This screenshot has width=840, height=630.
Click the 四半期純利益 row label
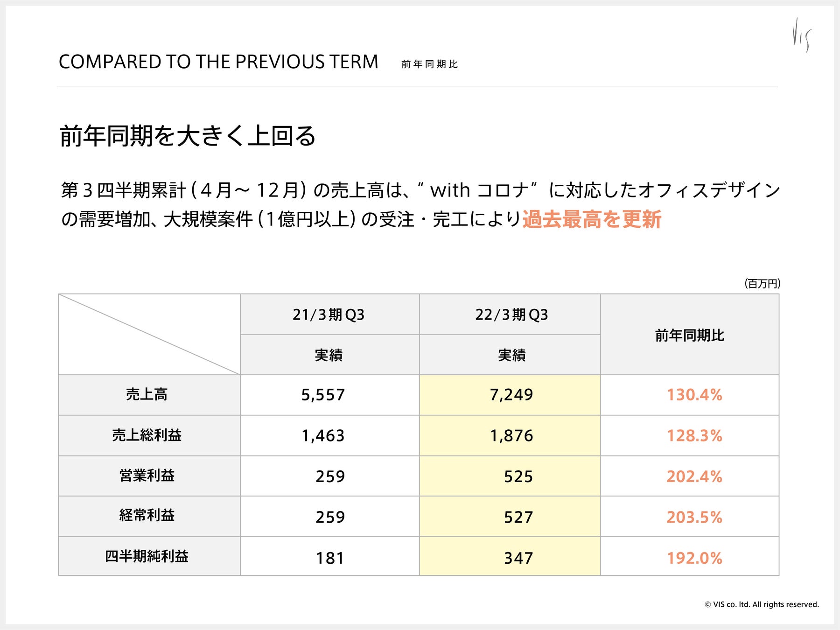(147, 556)
